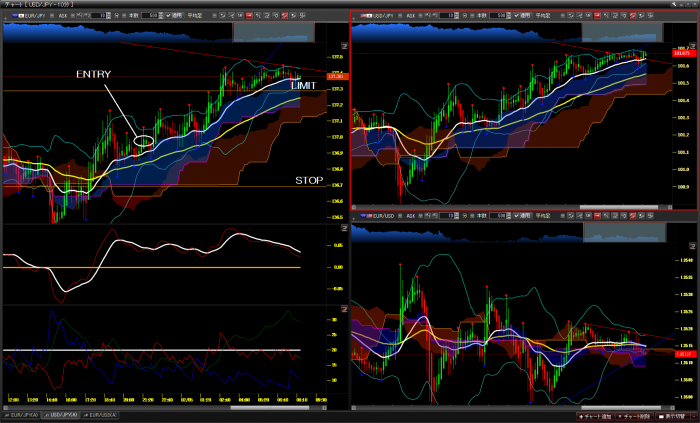Switch to the EUR/JPY(A) bottom tab
This screenshot has height=423, width=700.
22,415
